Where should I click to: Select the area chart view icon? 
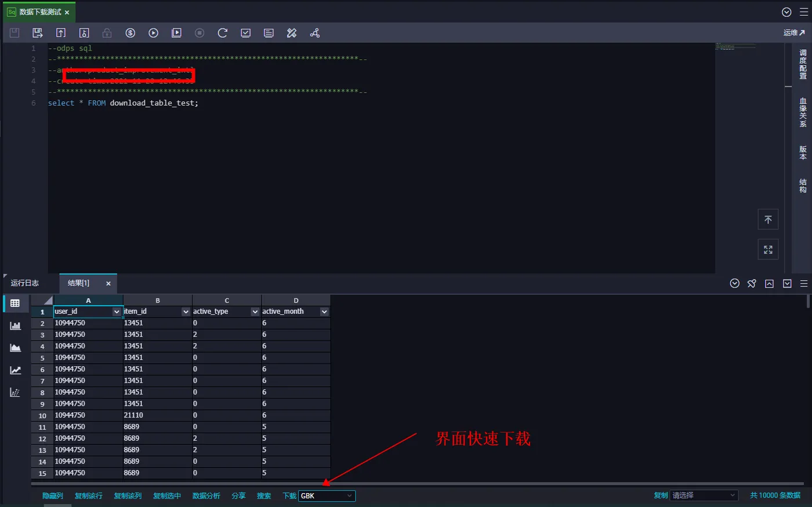coord(15,347)
